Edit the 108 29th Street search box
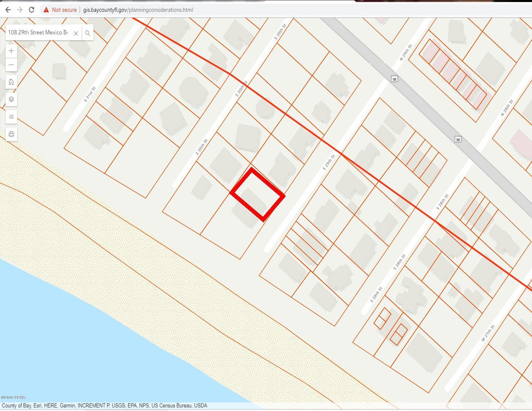The image size is (532, 411). pyautogui.click(x=38, y=33)
